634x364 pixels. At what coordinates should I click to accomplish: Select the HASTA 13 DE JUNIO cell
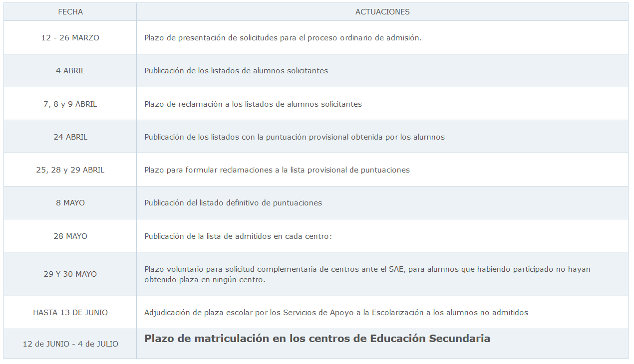click(70, 313)
